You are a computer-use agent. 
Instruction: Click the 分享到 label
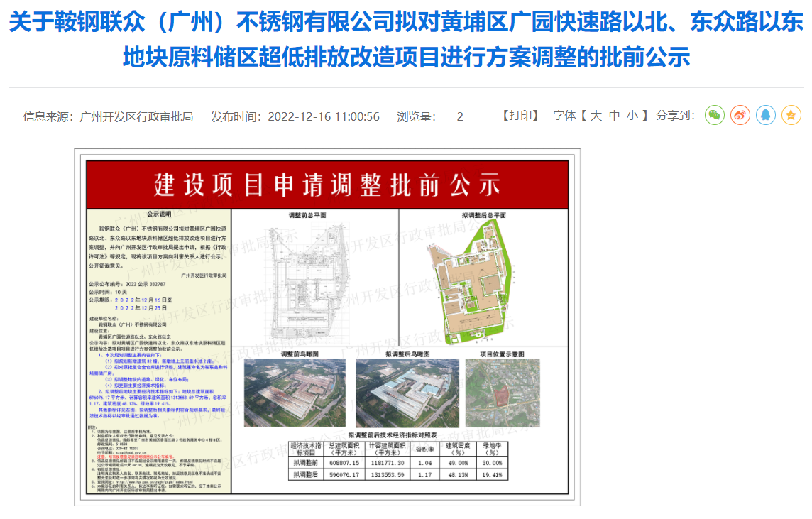(675, 116)
